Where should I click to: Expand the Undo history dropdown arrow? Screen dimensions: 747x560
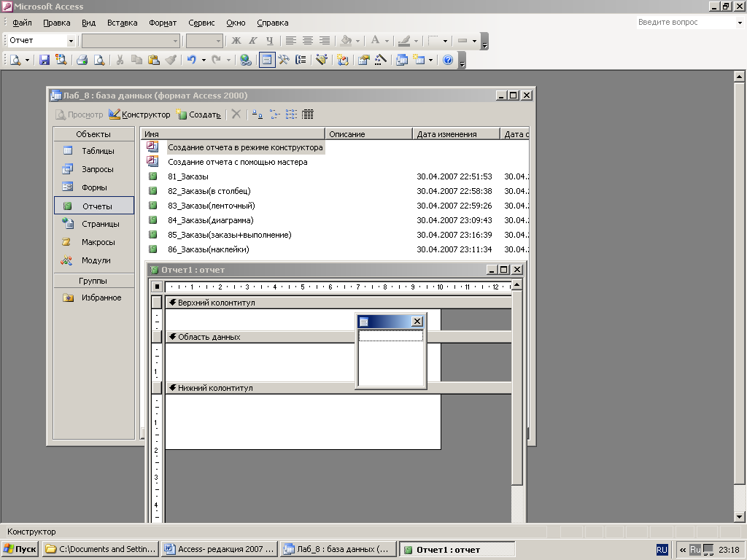tap(204, 60)
